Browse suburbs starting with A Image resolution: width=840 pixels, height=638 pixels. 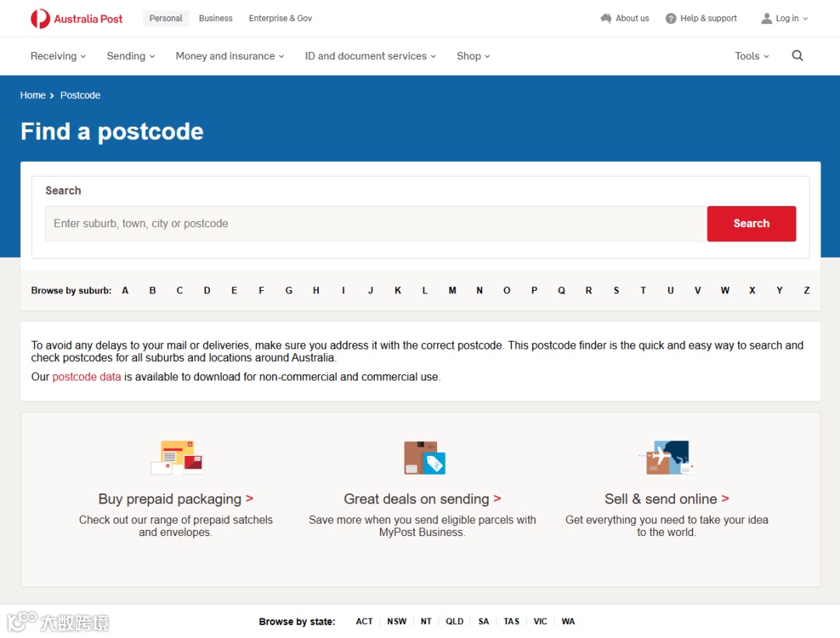125,290
